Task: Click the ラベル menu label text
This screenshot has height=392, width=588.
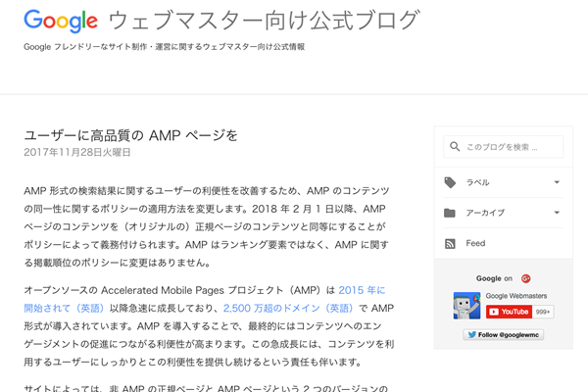Action: (478, 182)
